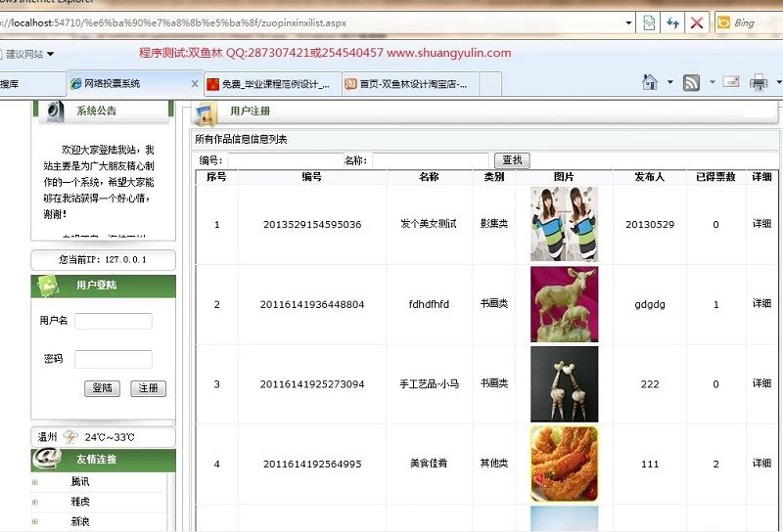This screenshot has height=532, width=783.
Task: Open the Home icon dropdown arrow
Action: [669, 82]
